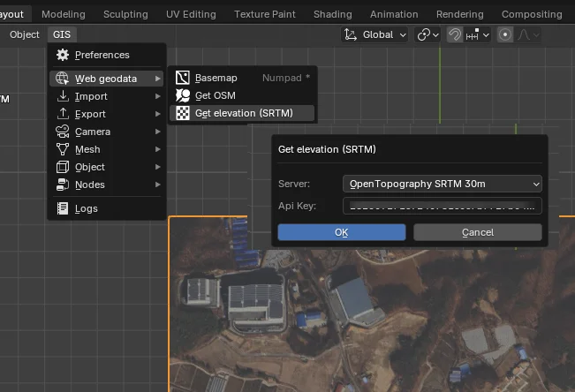The height and width of the screenshot is (392, 575).
Task: Open the Server dropdown OpenTopography SRTM 30m
Action: click(x=443, y=184)
